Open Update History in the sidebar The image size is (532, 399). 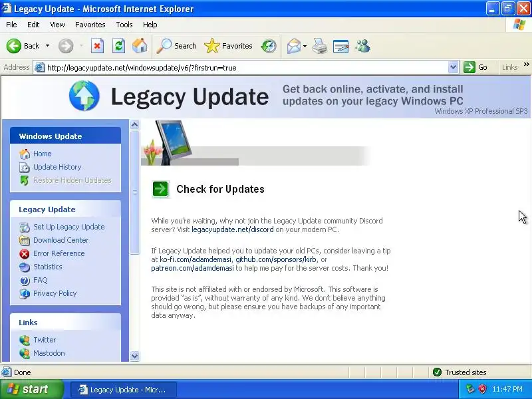(57, 167)
